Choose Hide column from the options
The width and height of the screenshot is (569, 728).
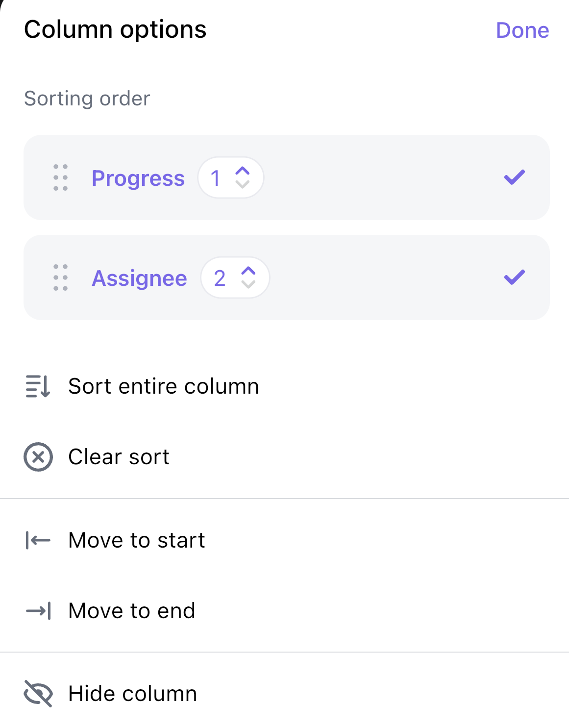[x=133, y=693]
